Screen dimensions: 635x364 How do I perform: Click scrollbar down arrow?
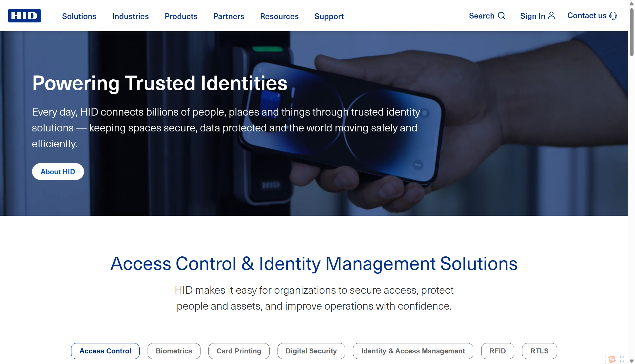(631, 361)
